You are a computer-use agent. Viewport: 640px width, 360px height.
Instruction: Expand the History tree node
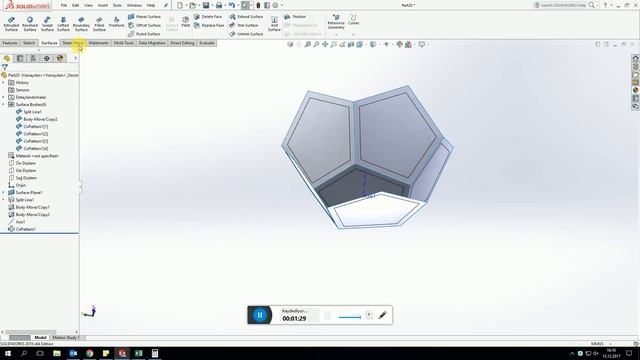point(4,82)
